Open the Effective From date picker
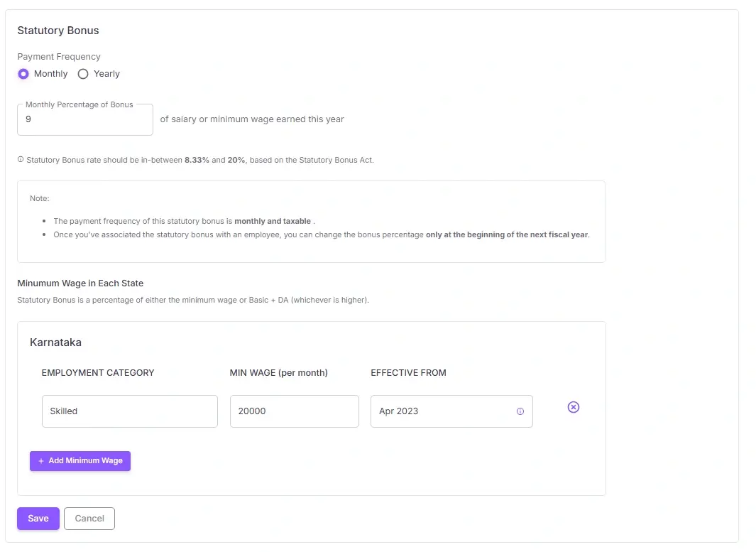The image size is (756, 552). tap(440, 411)
